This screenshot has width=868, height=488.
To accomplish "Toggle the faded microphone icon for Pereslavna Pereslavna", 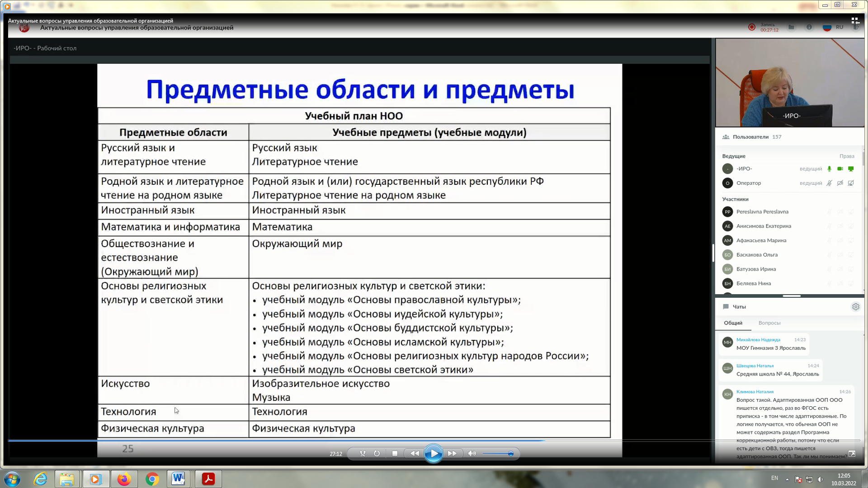I will (x=829, y=211).
